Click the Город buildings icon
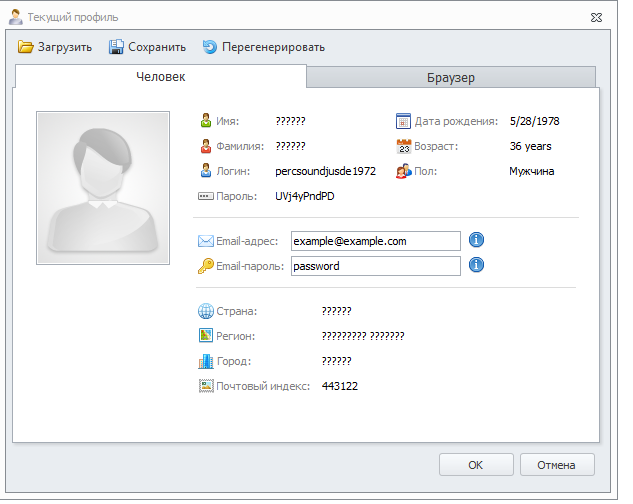This screenshot has width=633, height=504. click(x=206, y=361)
